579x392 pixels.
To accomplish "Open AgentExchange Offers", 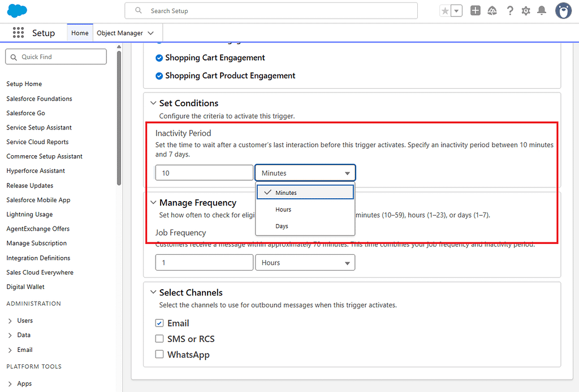I will coord(38,229).
